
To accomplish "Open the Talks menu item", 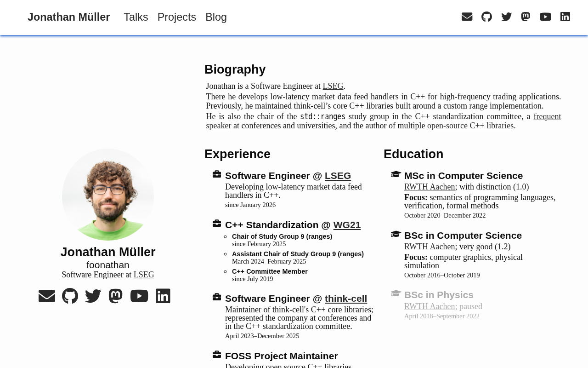I will [x=136, y=17].
